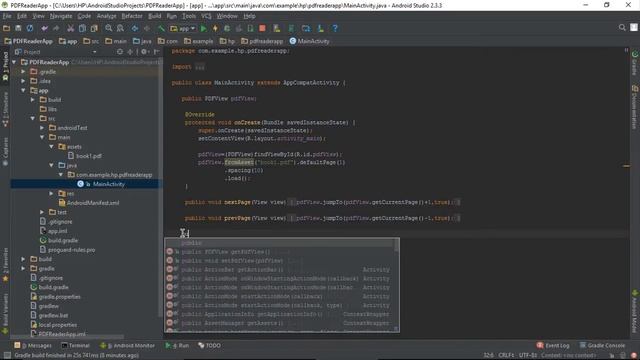Expand the androidTest folder node

42,128
